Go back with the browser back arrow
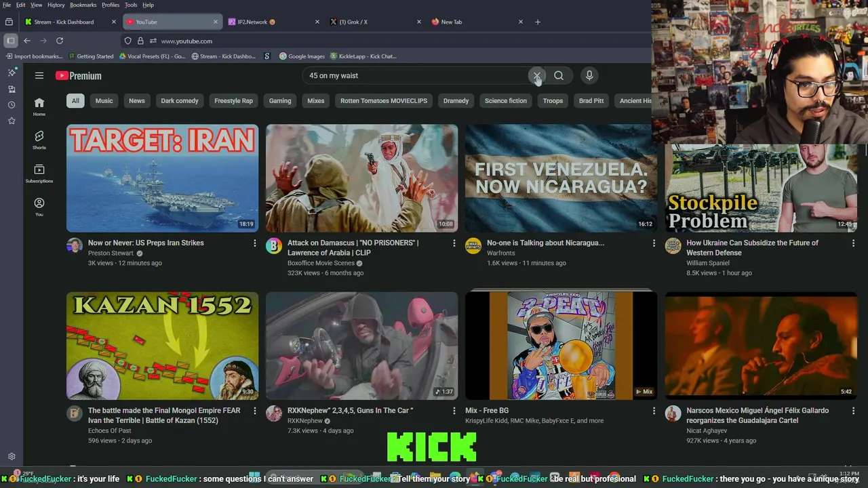Screen dimensions: 868x488 [27, 41]
